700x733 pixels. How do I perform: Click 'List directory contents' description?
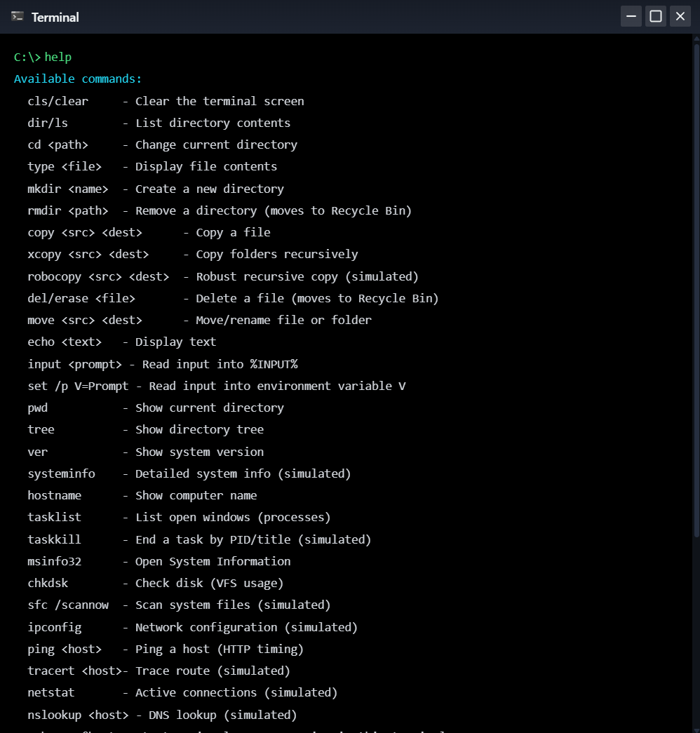213,123
